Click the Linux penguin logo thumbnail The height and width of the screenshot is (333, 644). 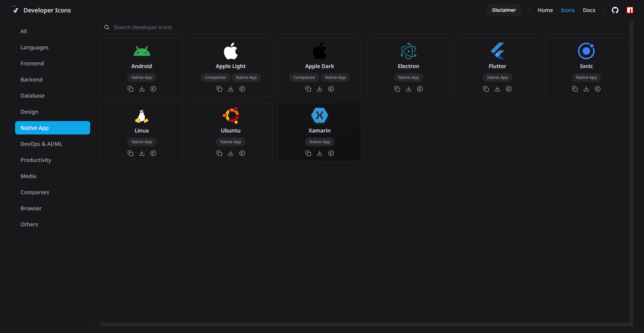pos(142,115)
